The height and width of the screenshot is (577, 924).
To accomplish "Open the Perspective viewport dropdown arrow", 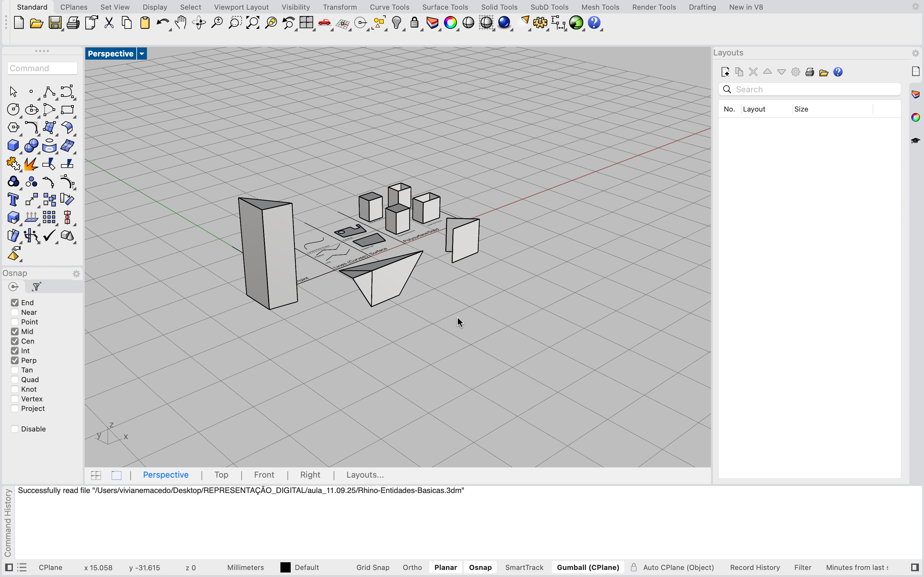I will 142,54.
